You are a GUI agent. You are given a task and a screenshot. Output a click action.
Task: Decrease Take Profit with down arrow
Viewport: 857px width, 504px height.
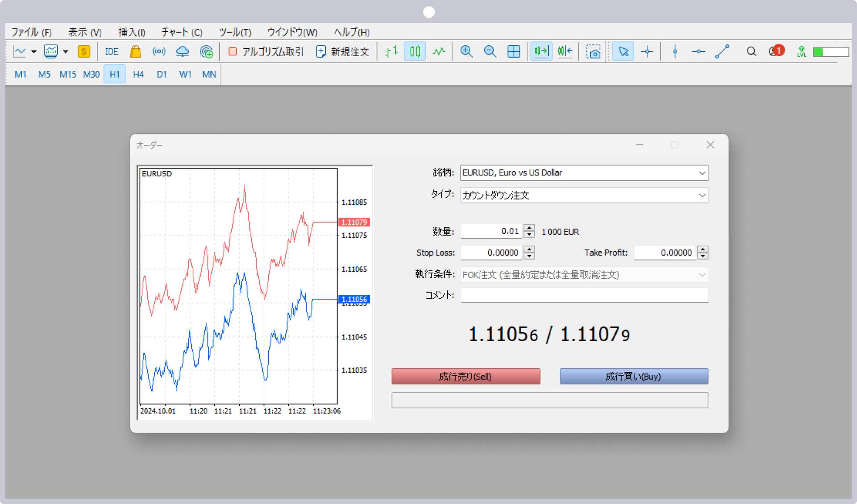coord(703,256)
